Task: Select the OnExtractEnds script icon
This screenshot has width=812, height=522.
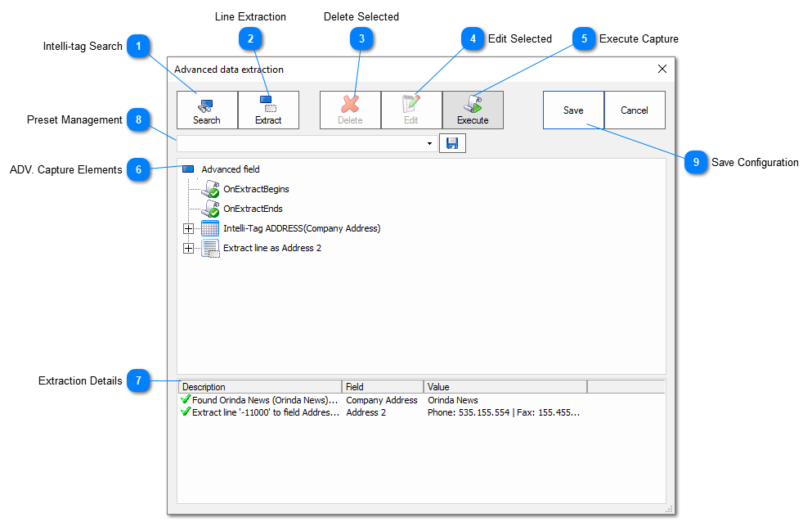Action: (210, 208)
